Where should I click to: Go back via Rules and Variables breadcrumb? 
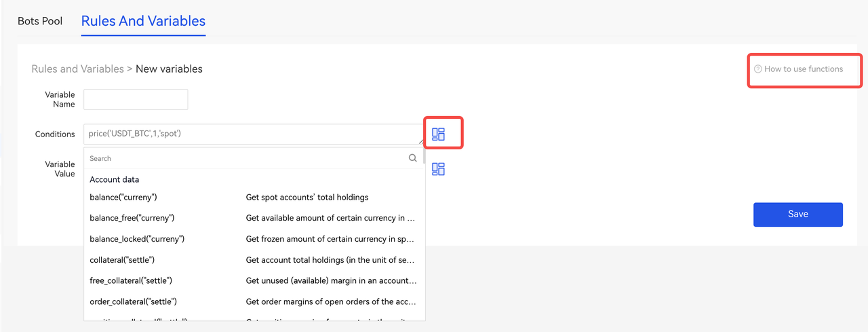77,69
